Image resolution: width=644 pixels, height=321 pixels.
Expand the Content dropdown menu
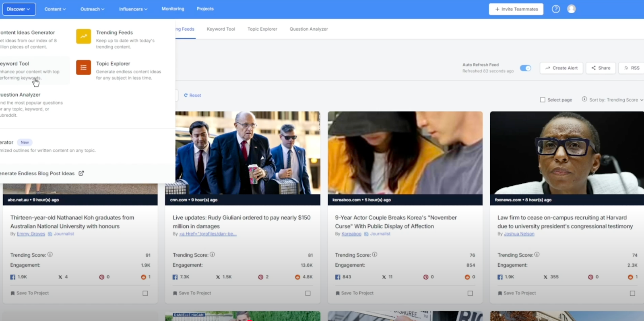click(55, 9)
